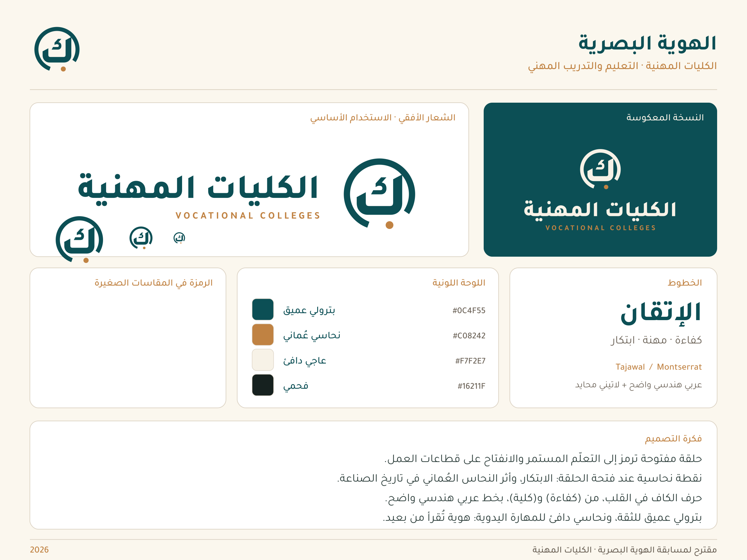Click the color name نحاسي عُماني
The width and height of the screenshot is (747, 560).
312,335
